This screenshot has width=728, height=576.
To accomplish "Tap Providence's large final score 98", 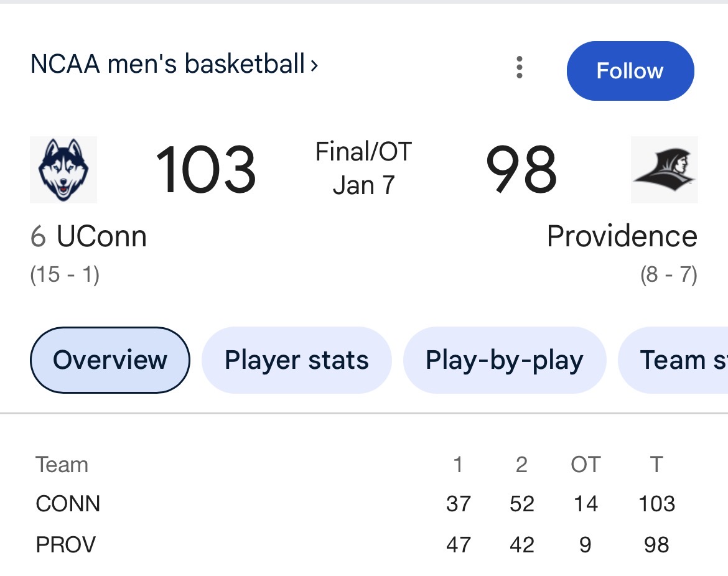I will (x=521, y=170).
